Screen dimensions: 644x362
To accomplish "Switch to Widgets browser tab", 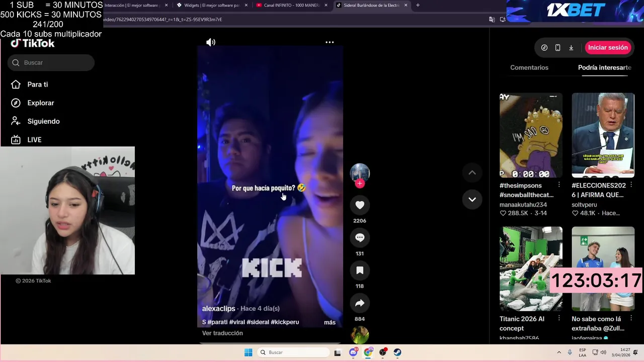I will (211, 5).
